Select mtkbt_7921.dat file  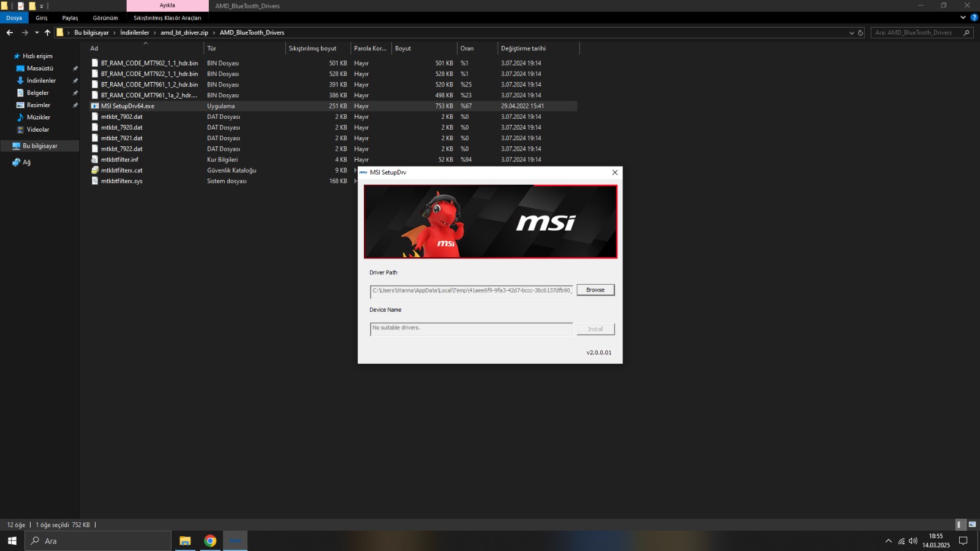(121, 138)
